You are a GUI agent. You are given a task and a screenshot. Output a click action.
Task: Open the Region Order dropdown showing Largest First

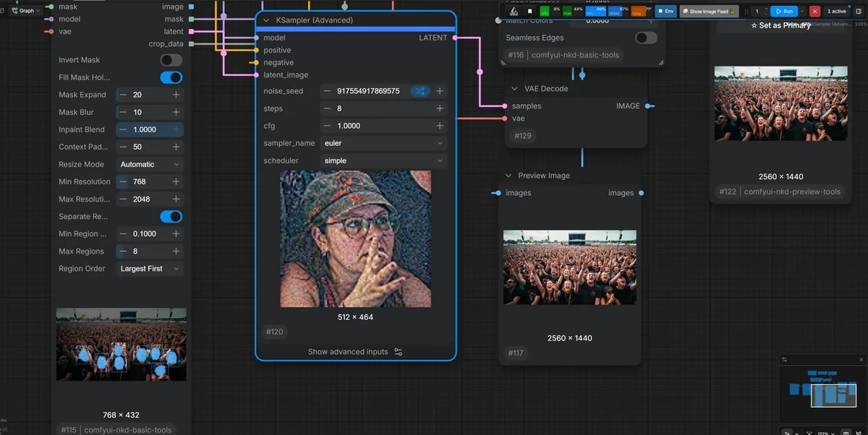150,269
